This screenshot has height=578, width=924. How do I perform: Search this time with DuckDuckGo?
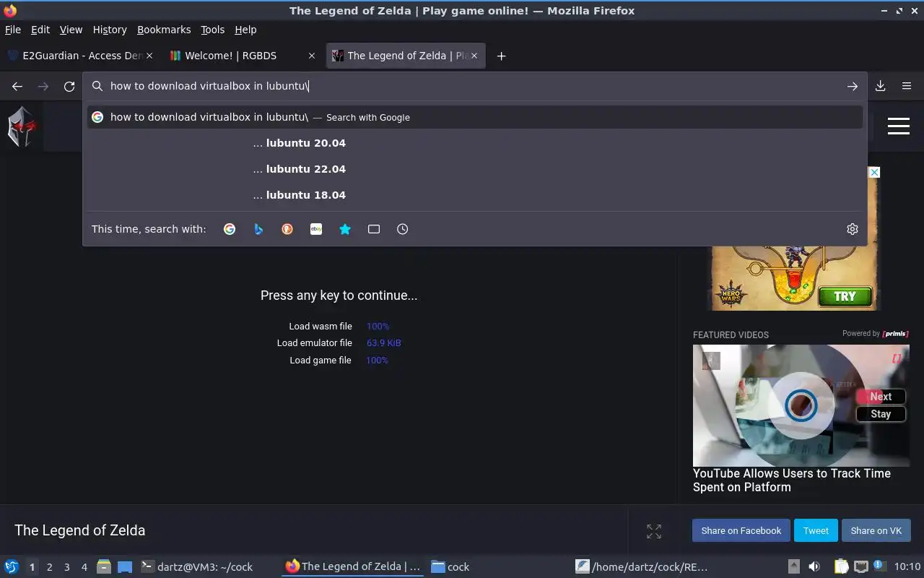pos(287,229)
